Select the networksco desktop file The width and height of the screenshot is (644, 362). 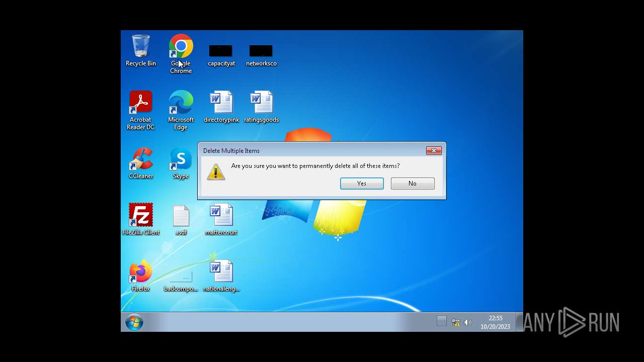(x=261, y=55)
